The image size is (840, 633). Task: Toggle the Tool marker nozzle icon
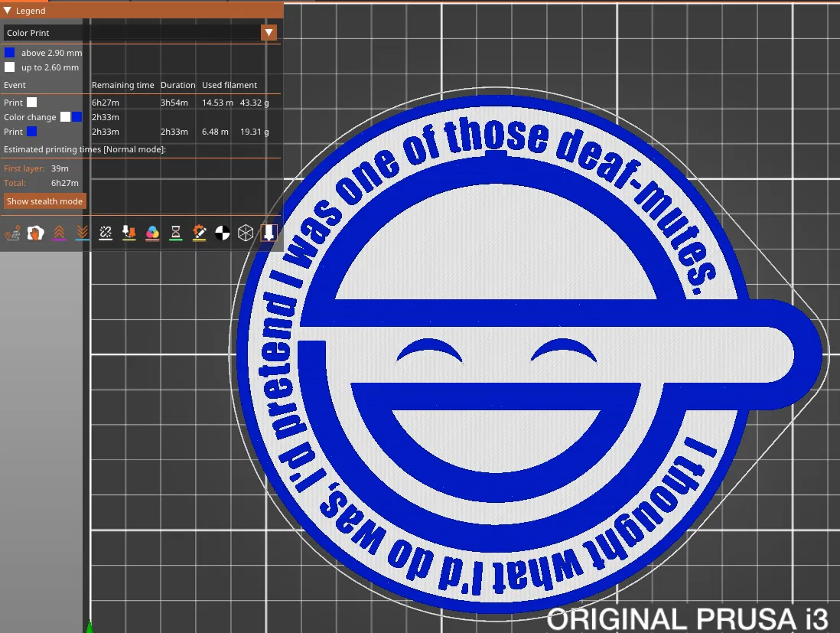[268, 233]
